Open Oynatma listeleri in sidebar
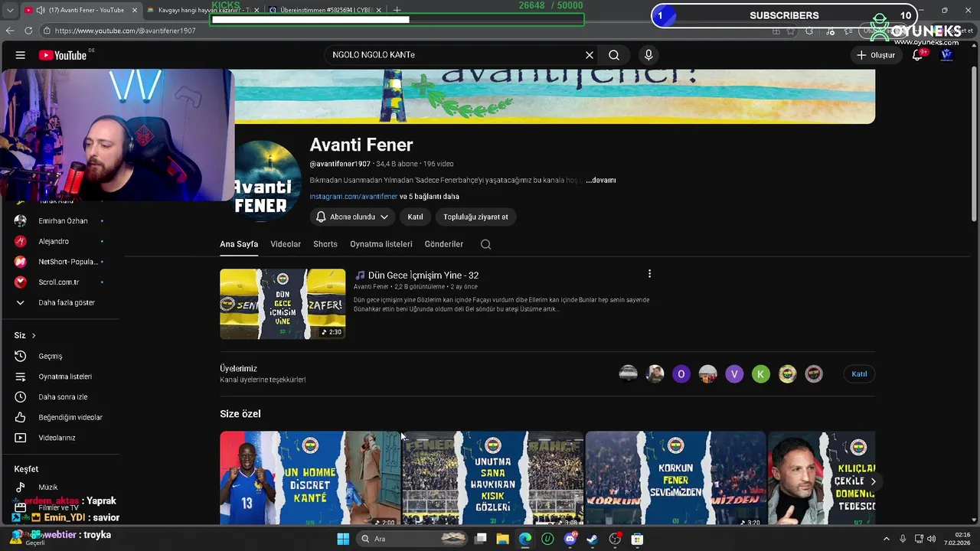Image resolution: width=980 pixels, height=551 pixels. (65, 377)
